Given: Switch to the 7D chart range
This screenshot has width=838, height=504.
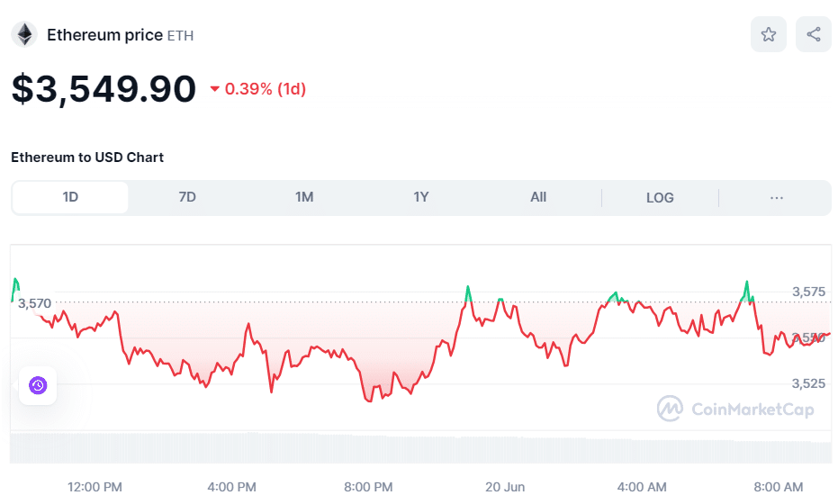Looking at the screenshot, I should (187, 197).
